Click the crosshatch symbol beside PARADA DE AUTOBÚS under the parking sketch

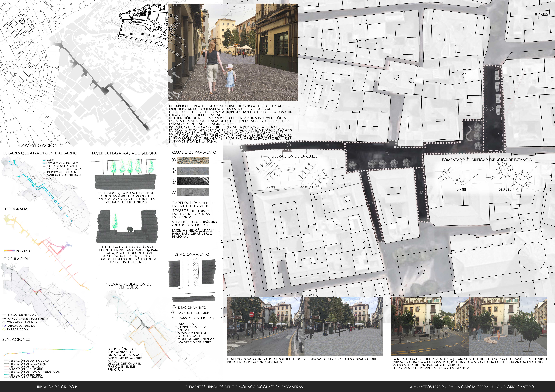tap(173, 313)
